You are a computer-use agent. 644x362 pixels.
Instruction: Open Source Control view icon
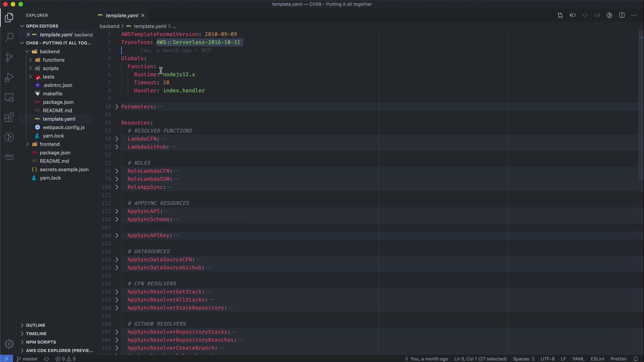point(9,57)
